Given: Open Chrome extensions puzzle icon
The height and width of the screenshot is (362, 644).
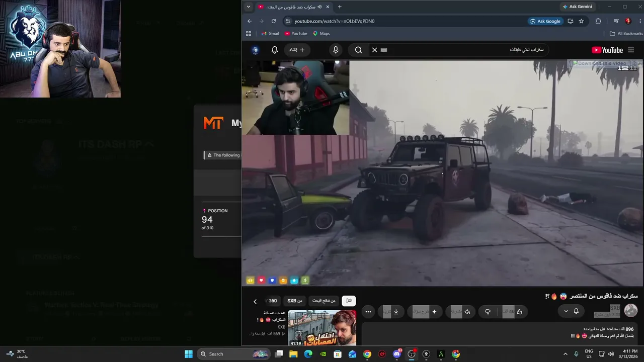Looking at the screenshot, I should tap(598, 21).
